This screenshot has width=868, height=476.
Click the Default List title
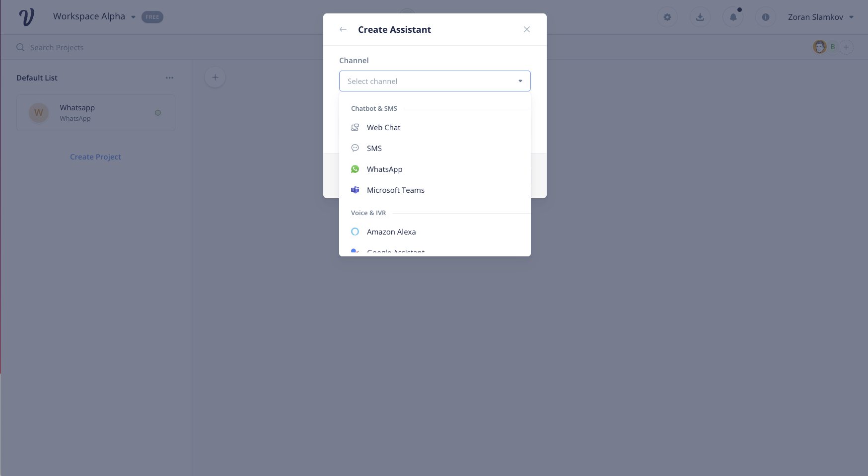(x=37, y=78)
